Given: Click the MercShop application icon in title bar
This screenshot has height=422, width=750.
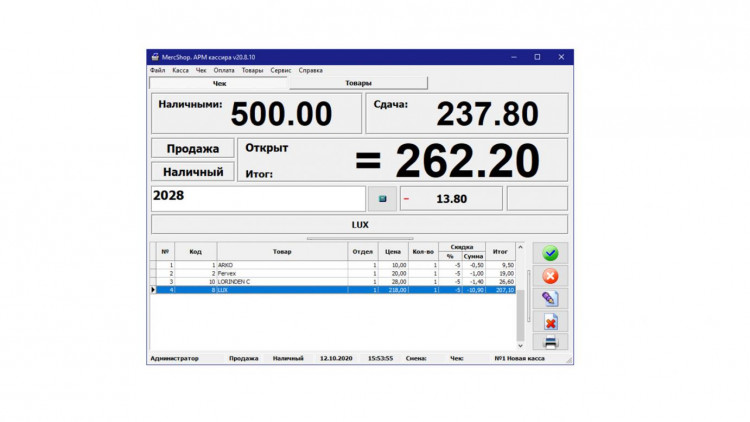Looking at the screenshot, I should [x=155, y=57].
